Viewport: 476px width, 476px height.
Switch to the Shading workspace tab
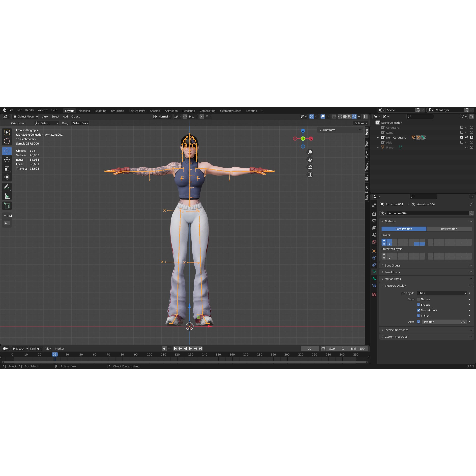tap(155, 111)
